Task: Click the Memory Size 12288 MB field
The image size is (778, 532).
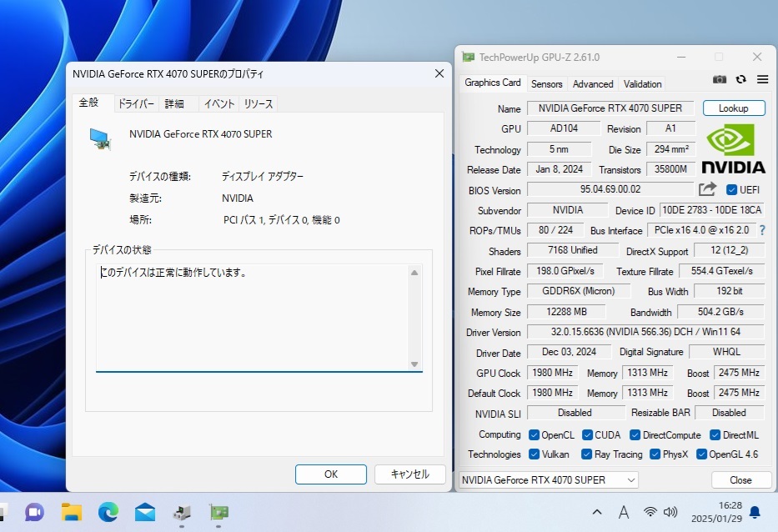Action: point(566,312)
